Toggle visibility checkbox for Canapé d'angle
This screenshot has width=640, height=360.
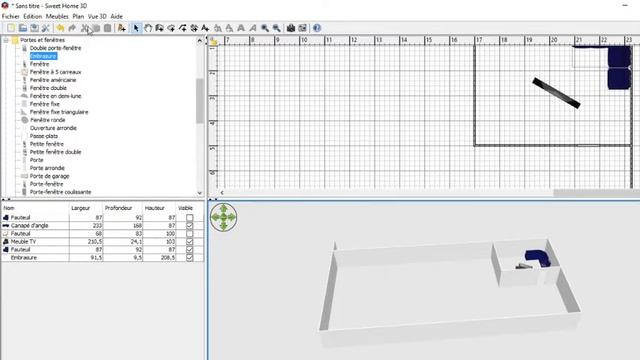click(189, 225)
